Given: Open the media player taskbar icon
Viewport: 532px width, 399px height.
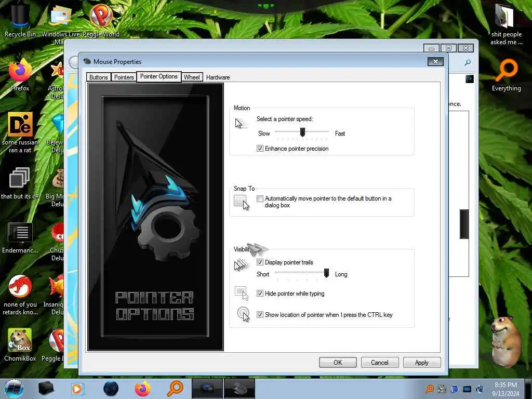Looking at the screenshot, I should tap(77, 389).
